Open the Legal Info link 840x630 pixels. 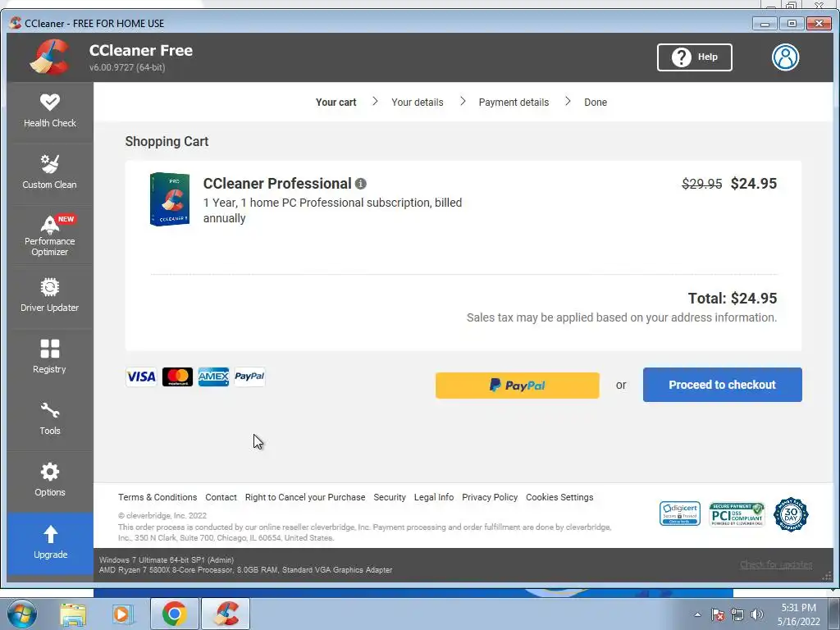[434, 497]
